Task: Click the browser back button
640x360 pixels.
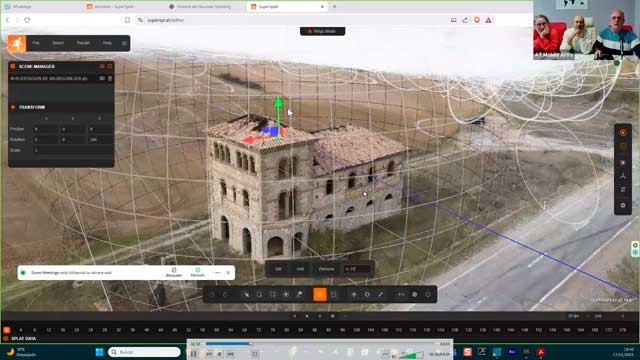Action: coord(7,20)
